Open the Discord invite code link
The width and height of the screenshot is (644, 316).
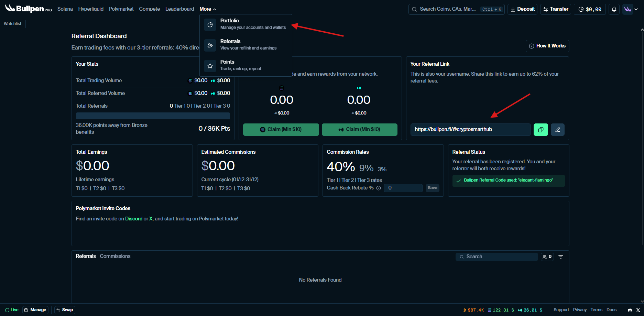click(x=133, y=219)
